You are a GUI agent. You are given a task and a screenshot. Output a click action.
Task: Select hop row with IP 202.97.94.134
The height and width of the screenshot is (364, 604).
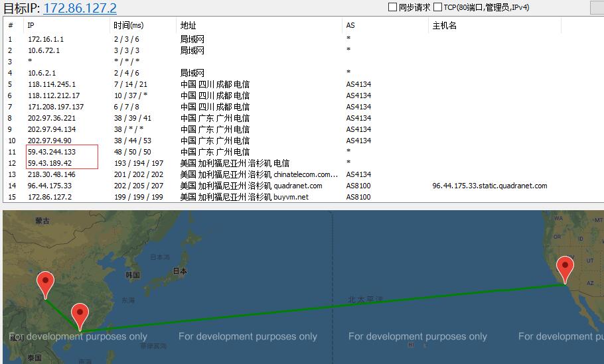pos(303,129)
